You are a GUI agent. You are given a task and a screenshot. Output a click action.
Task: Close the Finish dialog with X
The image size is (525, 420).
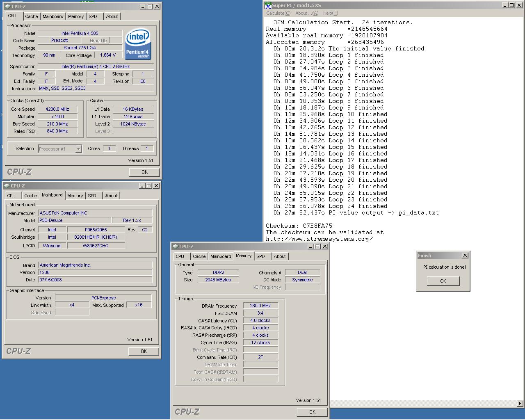(465, 256)
